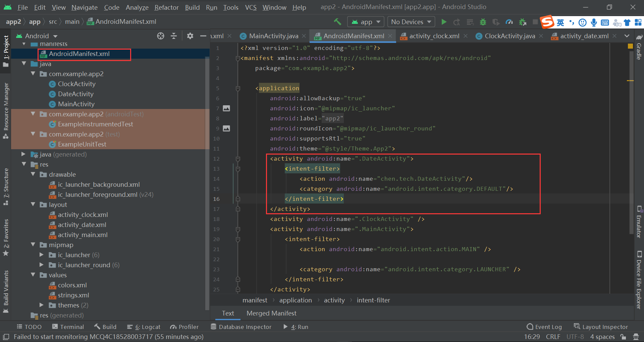Viewport: 644px width, 342px height.
Task: Collapse the layout folder
Action: pos(33,205)
